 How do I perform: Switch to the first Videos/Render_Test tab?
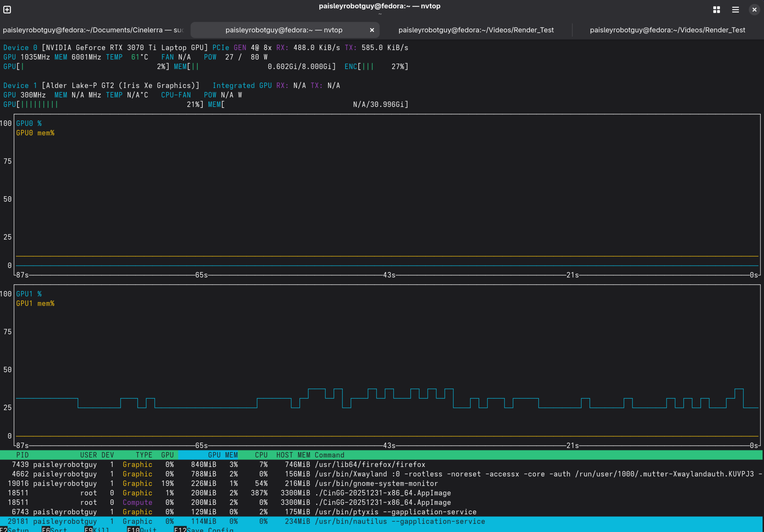[x=476, y=30]
